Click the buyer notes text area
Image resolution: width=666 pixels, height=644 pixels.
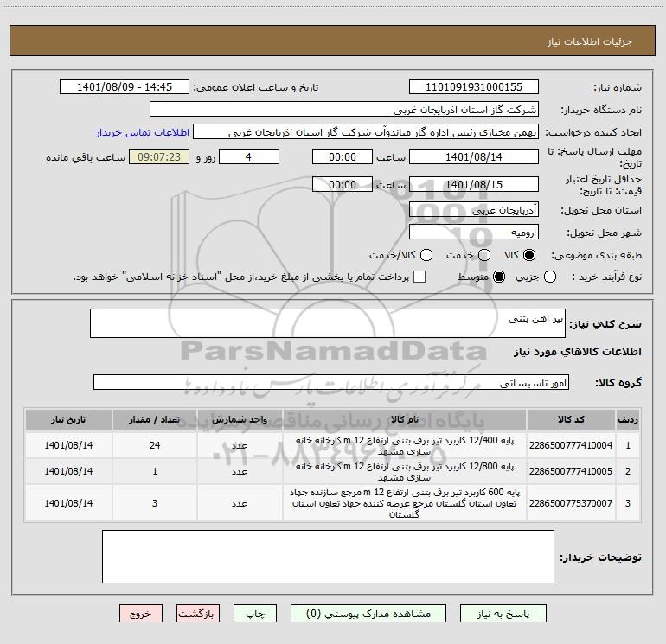[x=328, y=557]
